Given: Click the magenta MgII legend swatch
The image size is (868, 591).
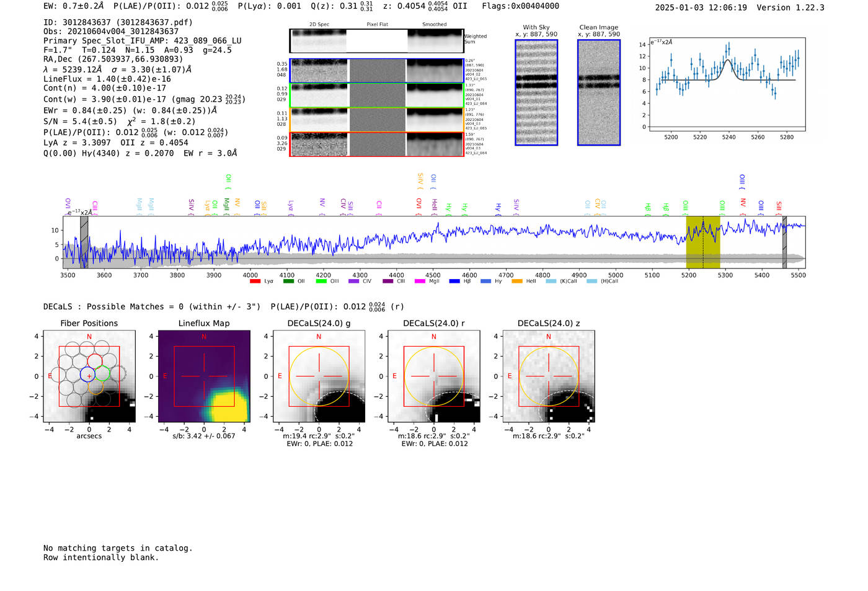Looking at the screenshot, I should pos(420,282).
